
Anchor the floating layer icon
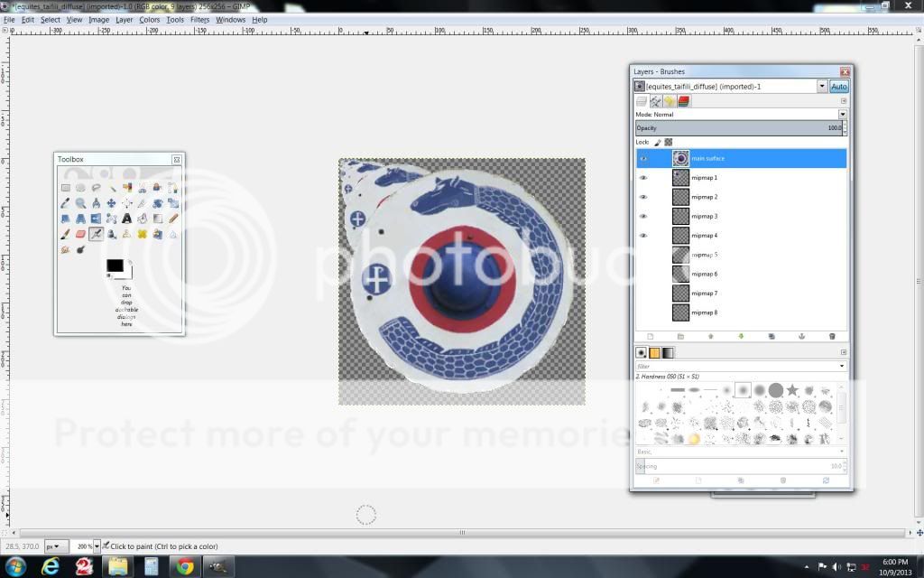[801, 336]
